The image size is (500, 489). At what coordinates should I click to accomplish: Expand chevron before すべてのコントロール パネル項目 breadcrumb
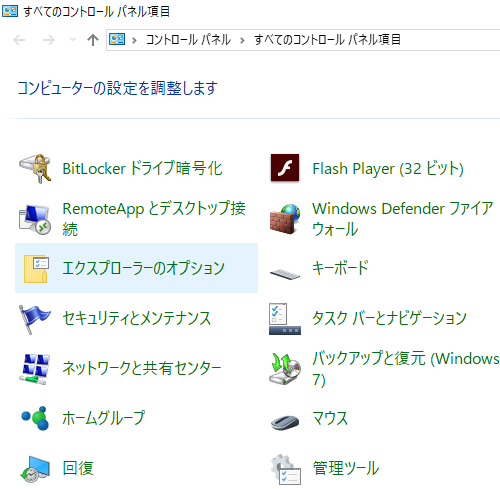click(242, 40)
